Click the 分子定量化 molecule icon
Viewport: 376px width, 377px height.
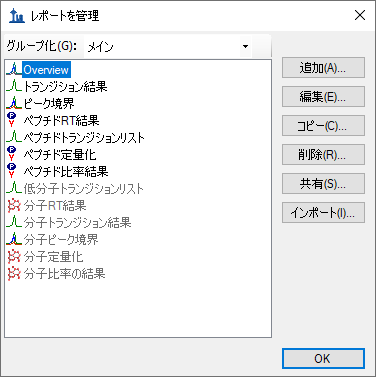[14, 256]
